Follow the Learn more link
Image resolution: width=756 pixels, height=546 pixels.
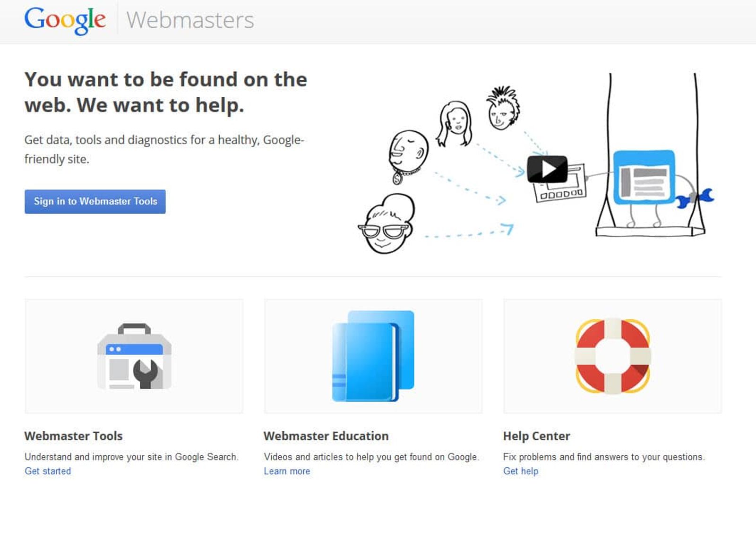point(287,471)
